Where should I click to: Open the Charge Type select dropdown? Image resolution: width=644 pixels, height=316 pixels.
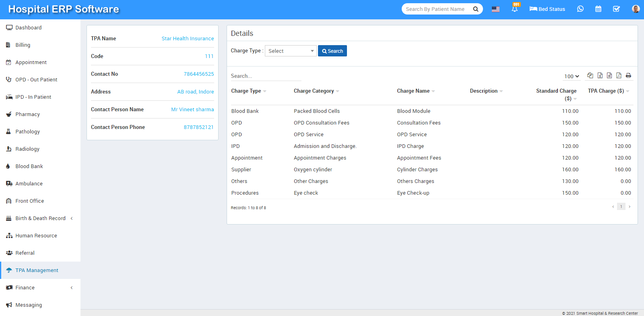pyautogui.click(x=291, y=51)
